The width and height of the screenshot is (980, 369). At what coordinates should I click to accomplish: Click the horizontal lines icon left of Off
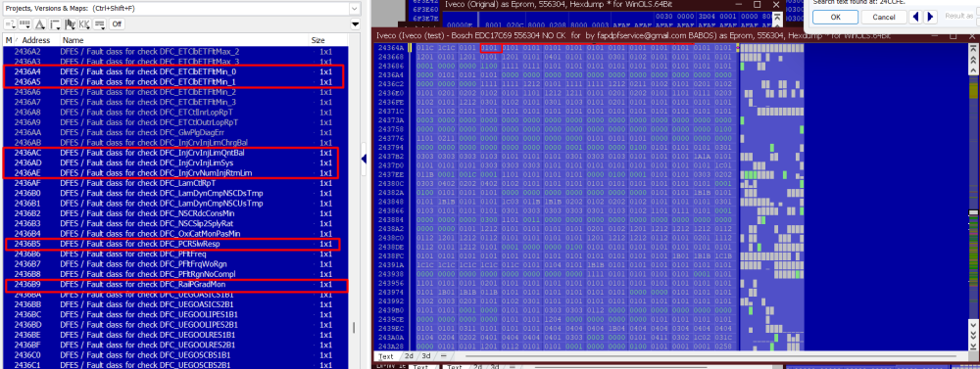(99, 24)
